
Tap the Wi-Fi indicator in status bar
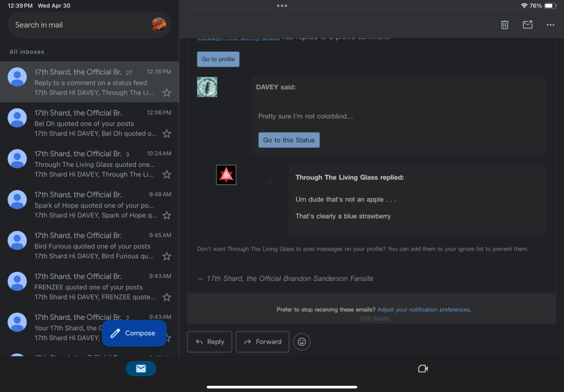(x=524, y=6)
